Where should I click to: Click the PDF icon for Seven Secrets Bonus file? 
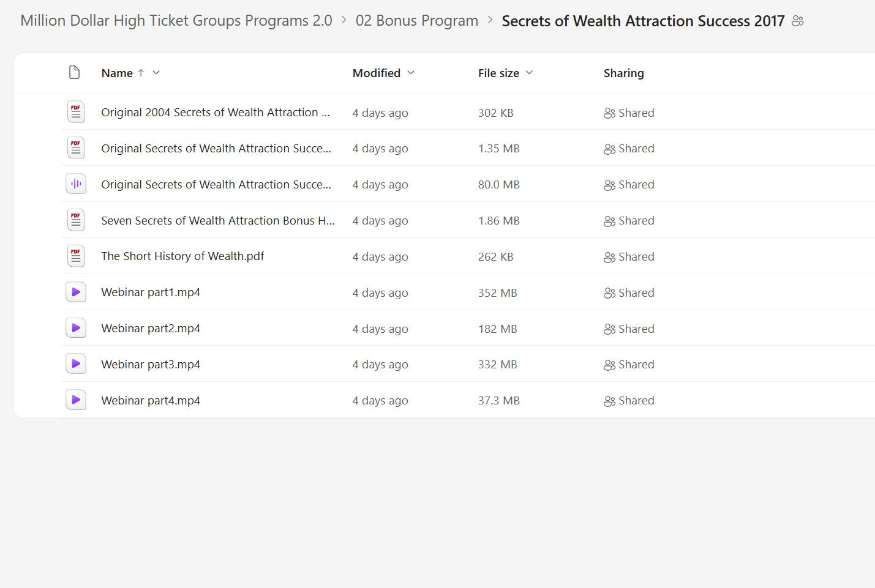click(75, 220)
